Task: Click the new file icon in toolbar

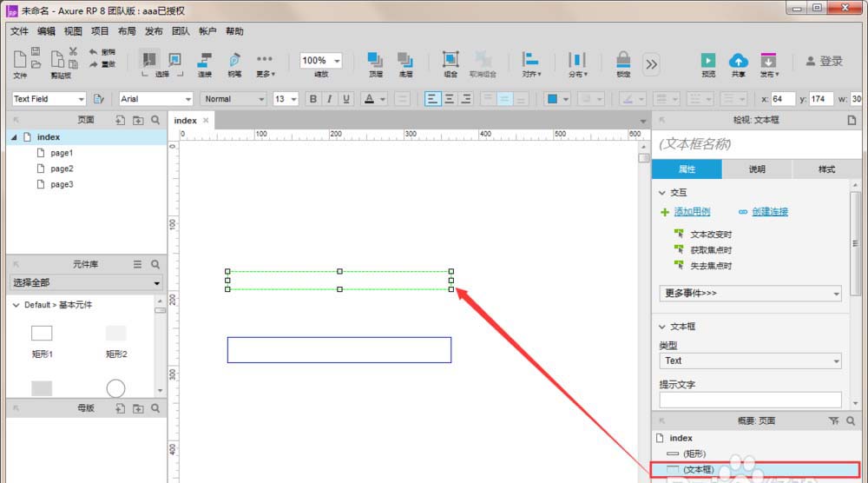Action: pos(19,59)
